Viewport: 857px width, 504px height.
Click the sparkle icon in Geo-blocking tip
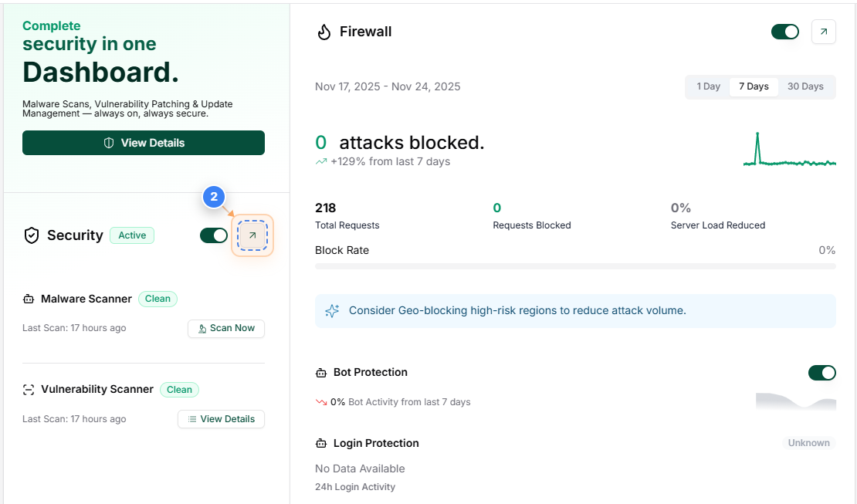pos(332,311)
